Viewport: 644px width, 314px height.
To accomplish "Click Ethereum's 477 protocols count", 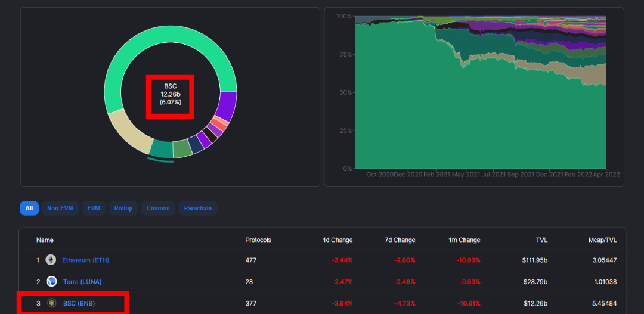I will 250,260.
